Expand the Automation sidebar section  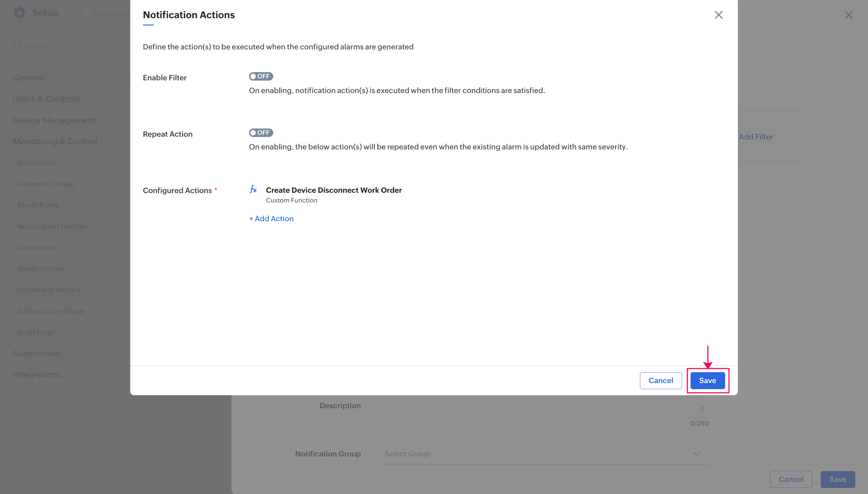tap(37, 353)
